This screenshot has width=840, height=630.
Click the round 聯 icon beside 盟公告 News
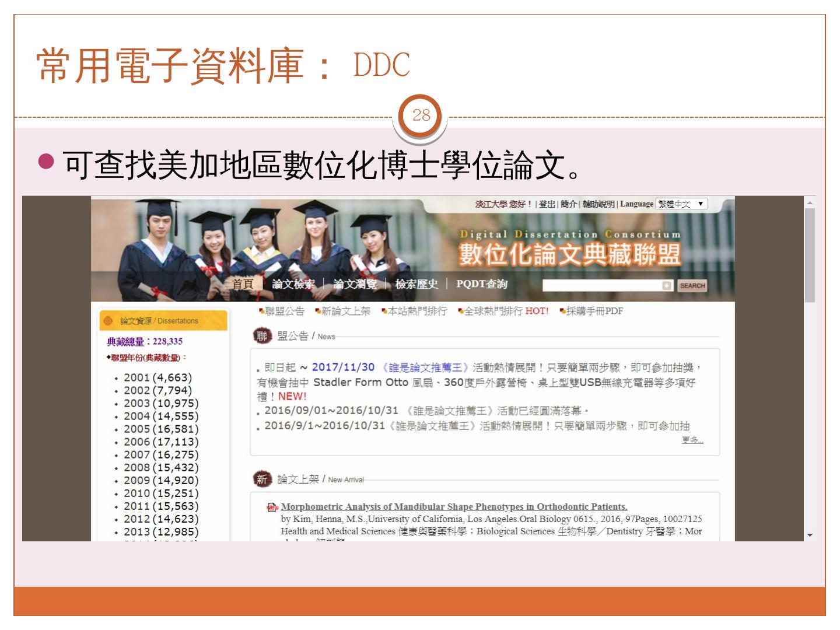tap(262, 336)
